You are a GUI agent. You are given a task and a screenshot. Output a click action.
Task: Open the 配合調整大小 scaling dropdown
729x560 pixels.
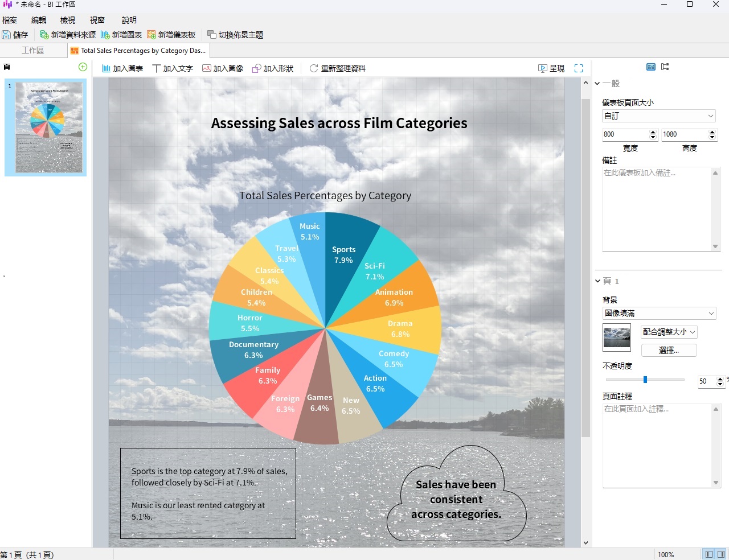669,332
